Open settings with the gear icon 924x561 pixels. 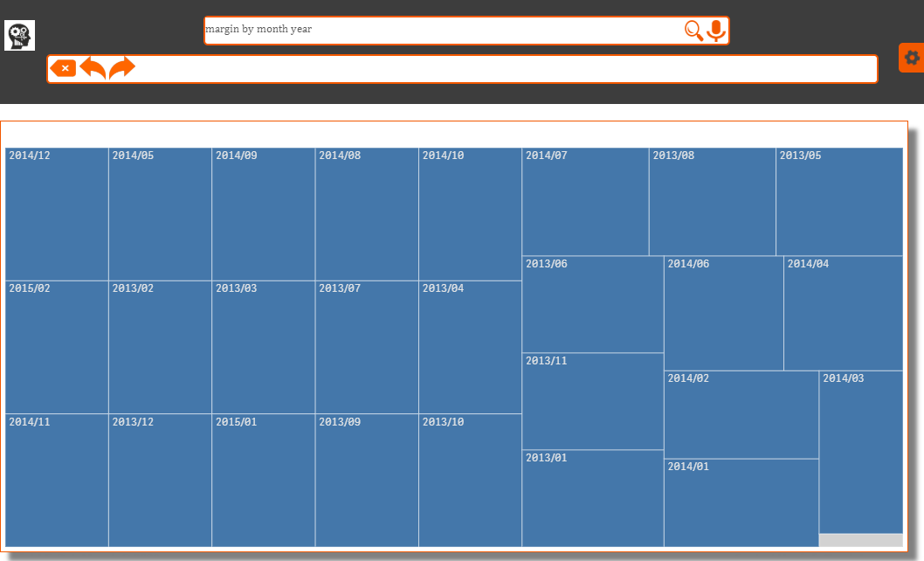pyautogui.click(x=912, y=57)
